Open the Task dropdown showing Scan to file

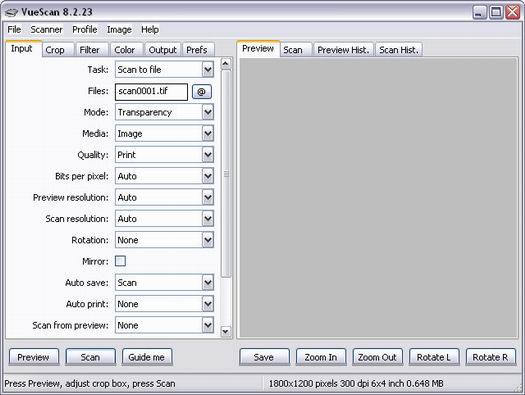tap(164, 70)
